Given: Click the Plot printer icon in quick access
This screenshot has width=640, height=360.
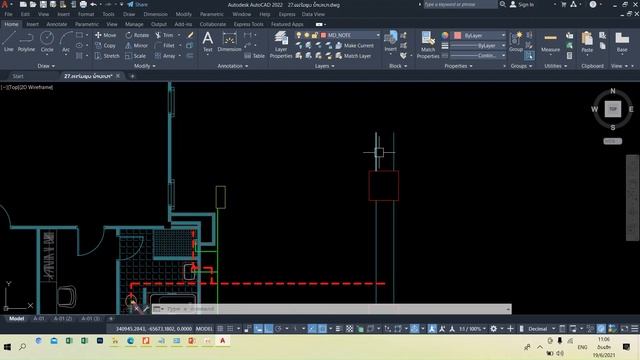Looking at the screenshot, I should click(83, 4).
